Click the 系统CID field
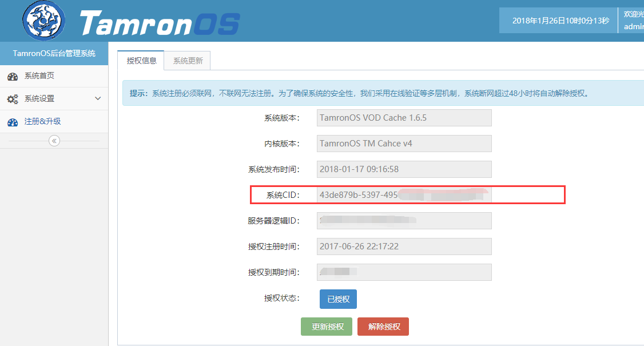Viewport: 644px width, 346px height. coord(404,195)
